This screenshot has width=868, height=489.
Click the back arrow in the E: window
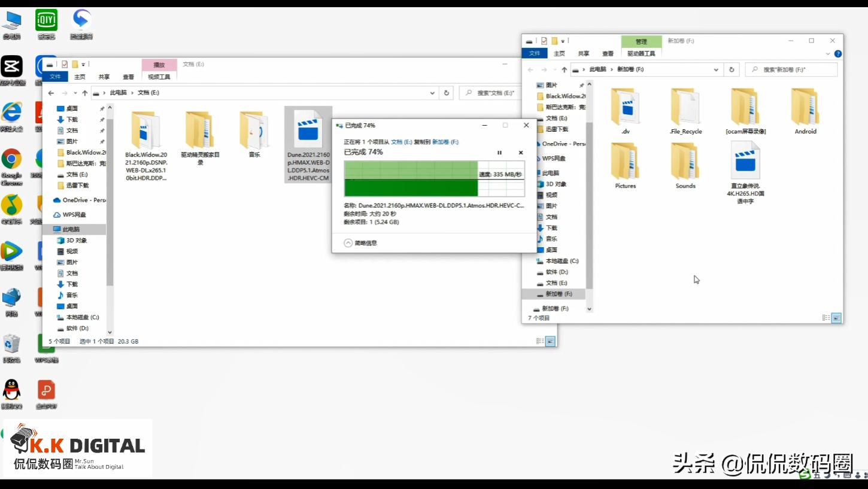tap(51, 93)
